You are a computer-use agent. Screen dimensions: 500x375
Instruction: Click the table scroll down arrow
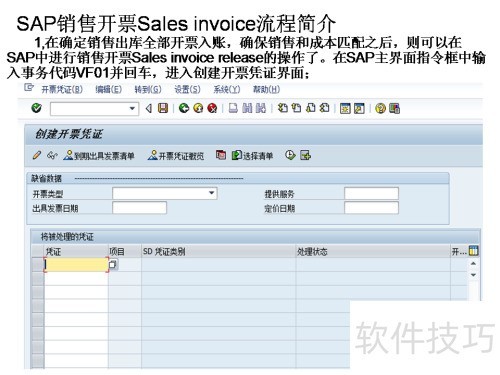click(x=473, y=275)
